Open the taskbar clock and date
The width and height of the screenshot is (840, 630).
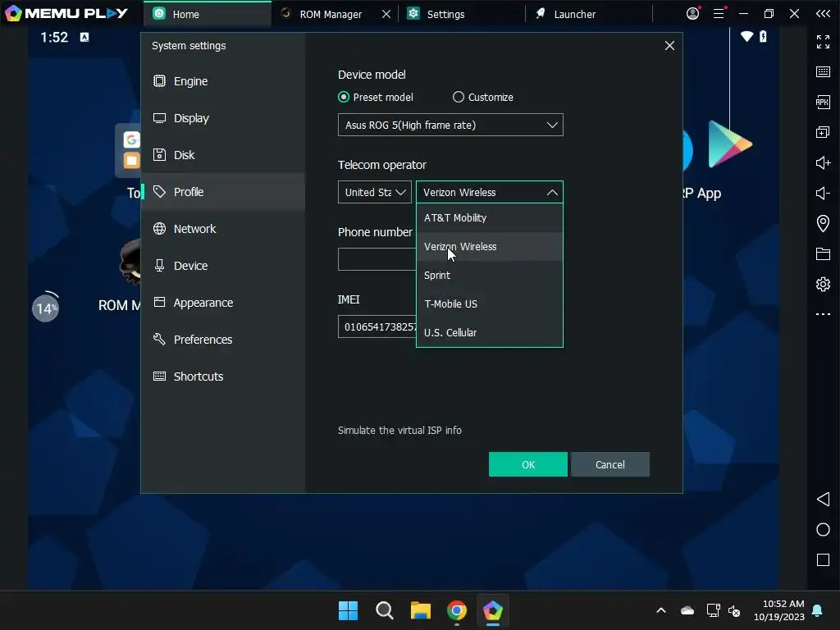[x=779, y=610]
